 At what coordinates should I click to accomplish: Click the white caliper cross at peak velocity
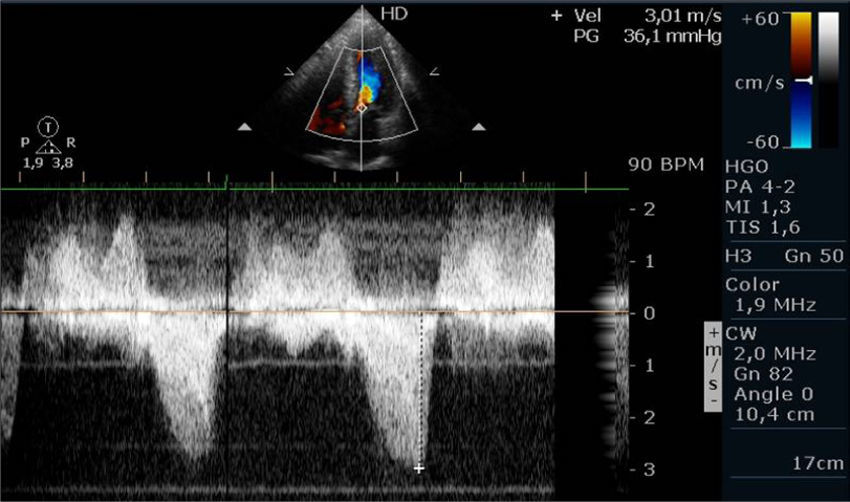[x=419, y=468]
